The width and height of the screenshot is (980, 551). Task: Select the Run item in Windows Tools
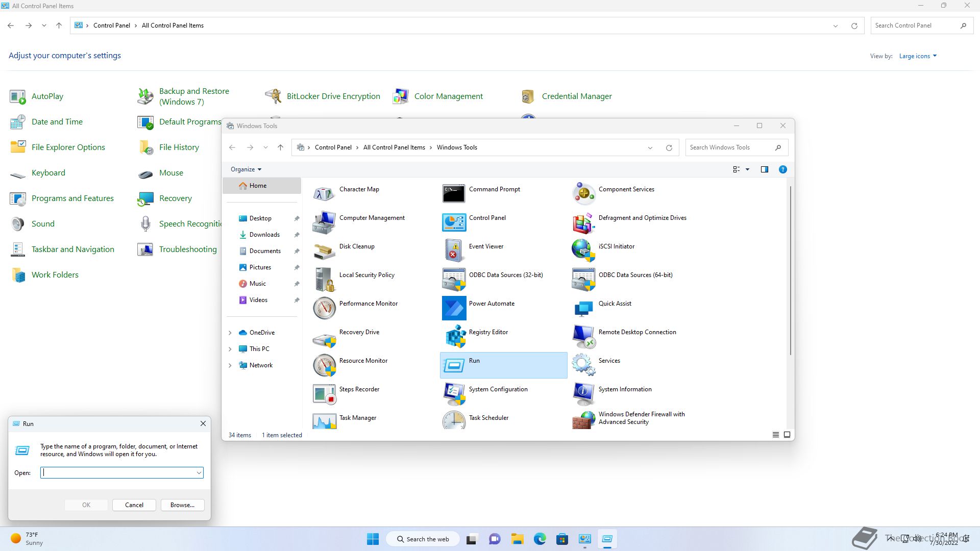pyautogui.click(x=503, y=365)
